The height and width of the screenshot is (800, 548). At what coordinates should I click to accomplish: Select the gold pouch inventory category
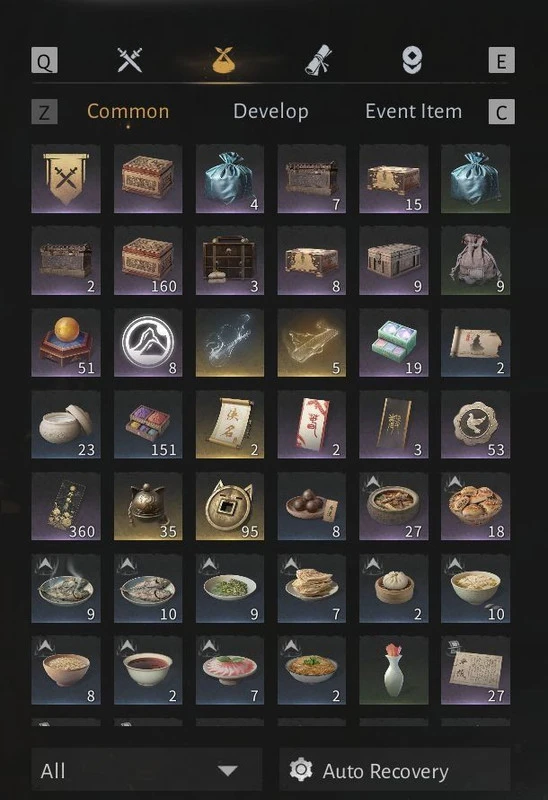point(223,60)
